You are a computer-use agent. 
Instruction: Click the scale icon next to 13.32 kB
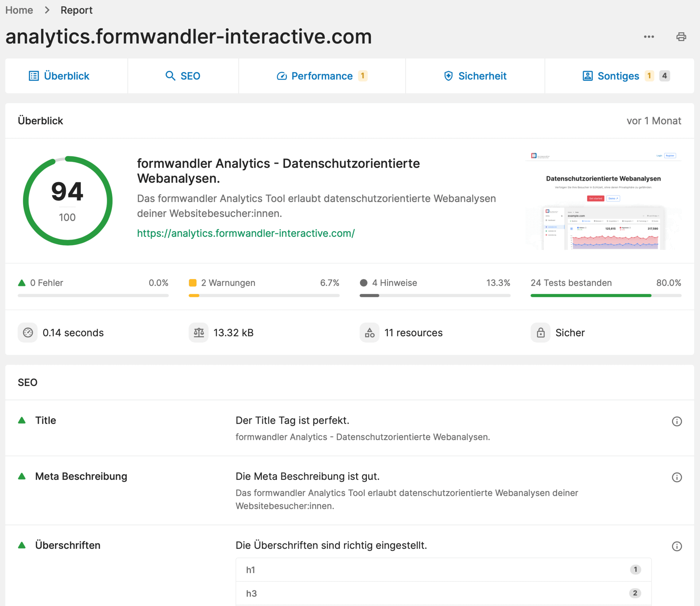[x=198, y=332]
